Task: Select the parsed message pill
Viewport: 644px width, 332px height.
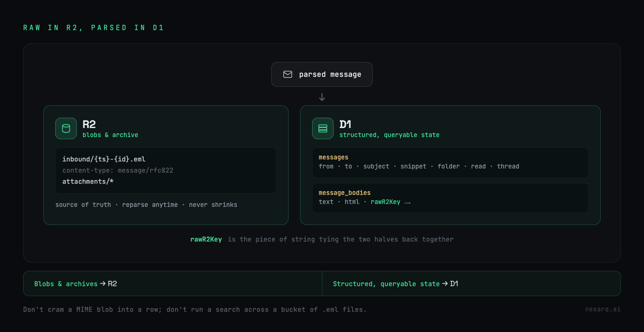Action: [x=322, y=74]
